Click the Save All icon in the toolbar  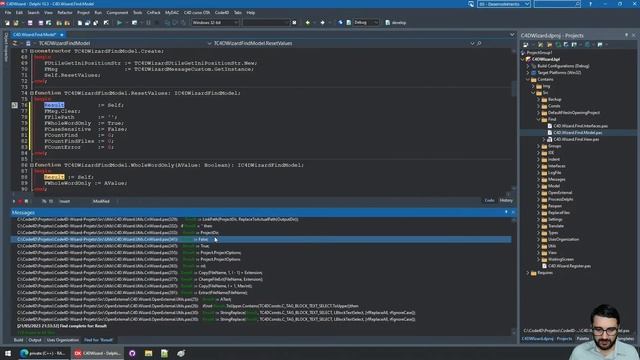(40, 23)
